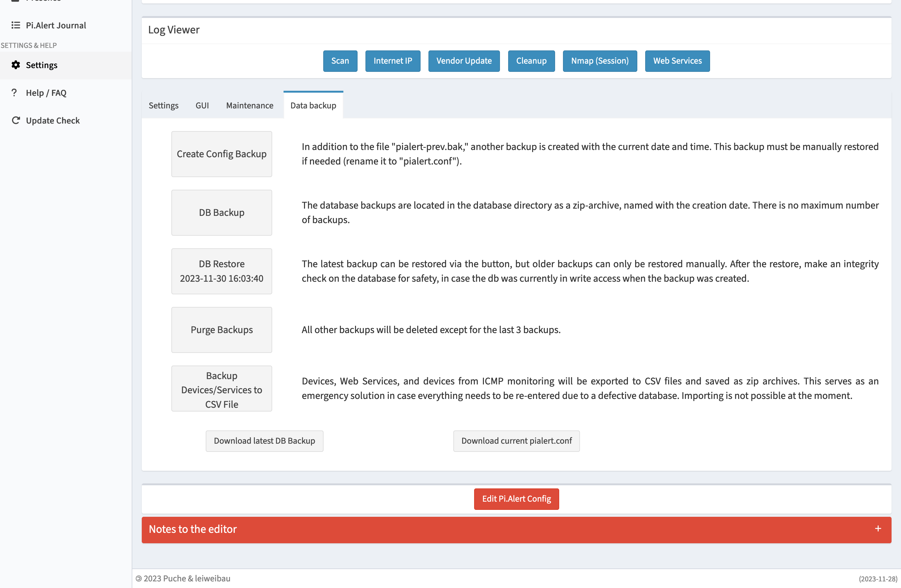This screenshot has height=588, width=901.
Task: Select the Vendor Update log button
Action: pos(464,61)
